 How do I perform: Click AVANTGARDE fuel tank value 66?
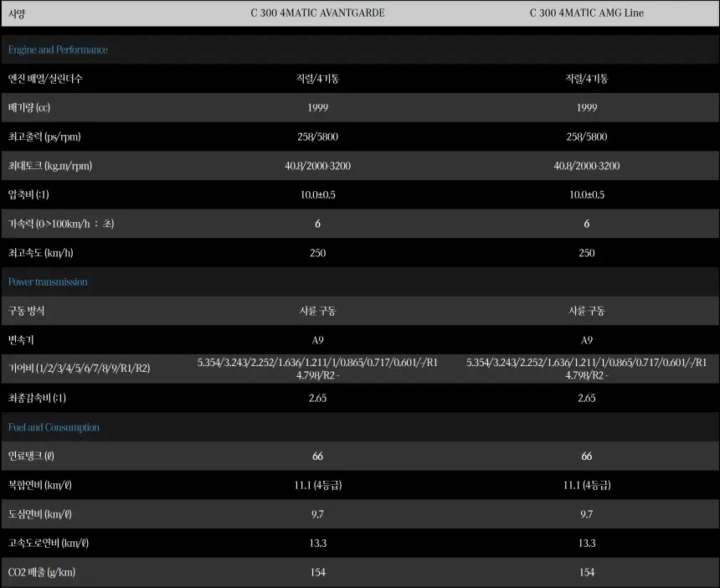(x=318, y=456)
